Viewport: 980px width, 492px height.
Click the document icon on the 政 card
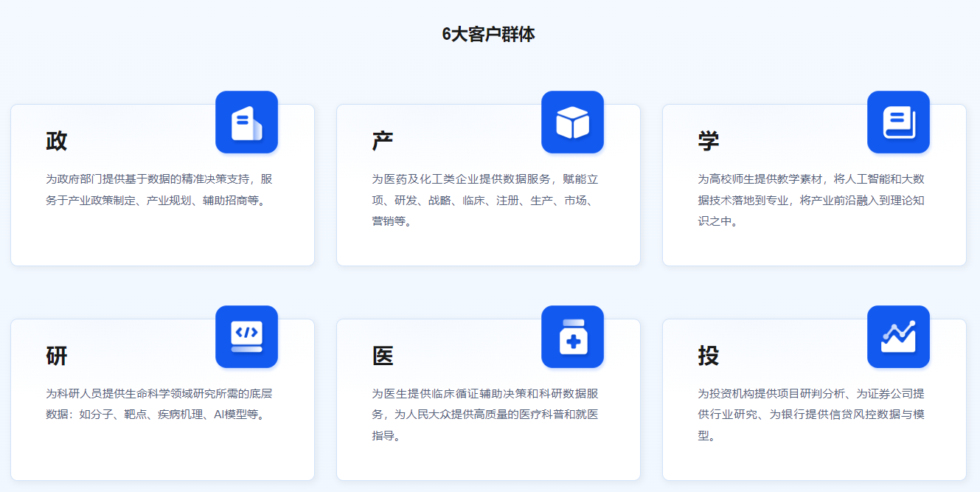(x=246, y=122)
